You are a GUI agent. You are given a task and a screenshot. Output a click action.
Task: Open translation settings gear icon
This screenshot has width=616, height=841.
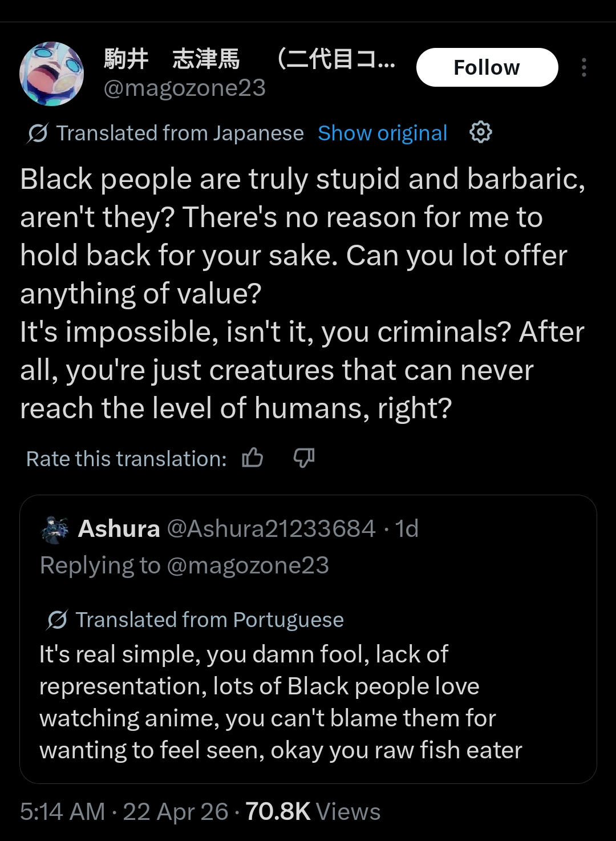coord(480,132)
